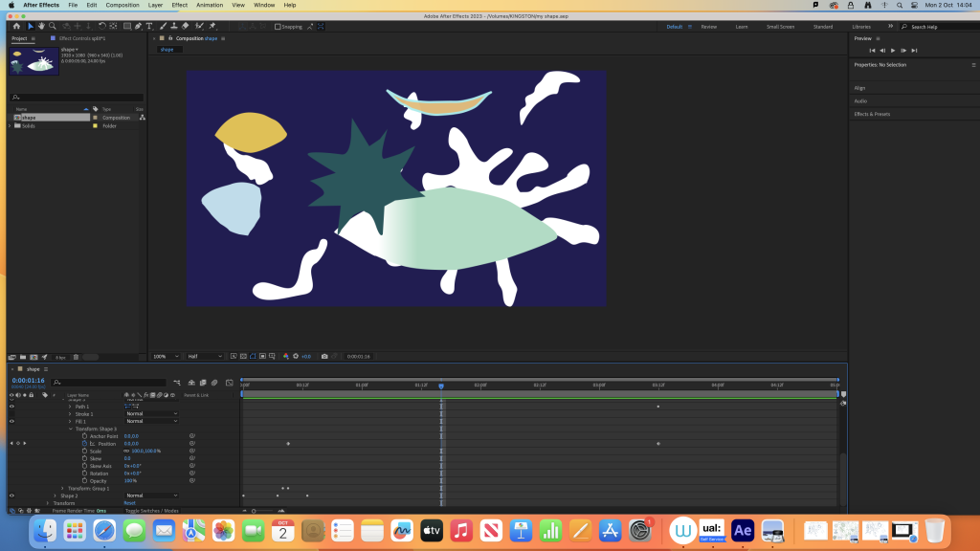Screen dimensions: 980x551
Task: Click the snapshot camera icon in viewer
Action: [324, 357]
